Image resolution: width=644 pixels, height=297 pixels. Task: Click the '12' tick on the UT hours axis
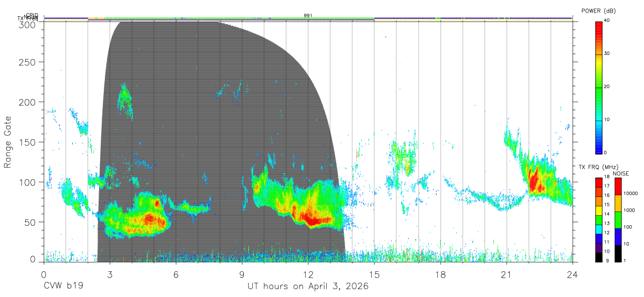point(308,274)
